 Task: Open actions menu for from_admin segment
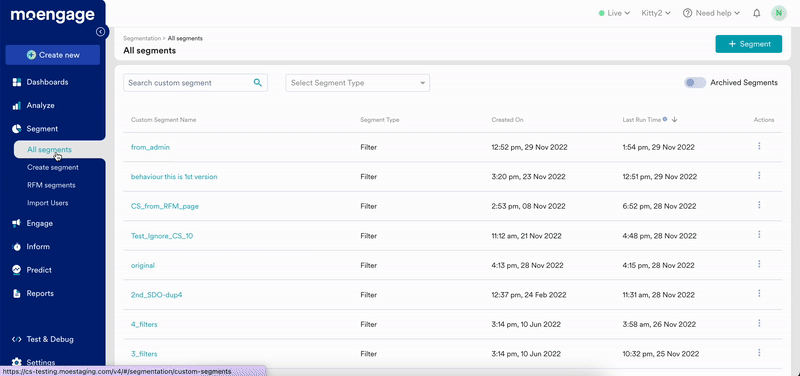pos(759,146)
